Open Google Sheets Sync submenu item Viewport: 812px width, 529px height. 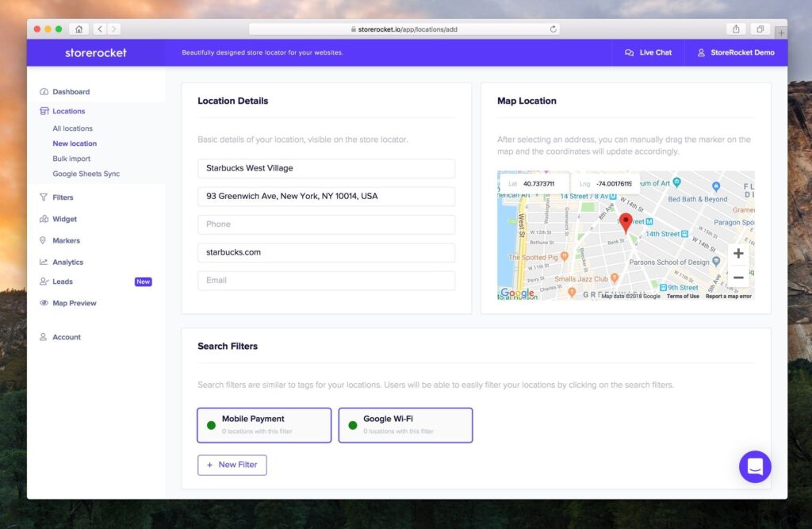pos(86,174)
